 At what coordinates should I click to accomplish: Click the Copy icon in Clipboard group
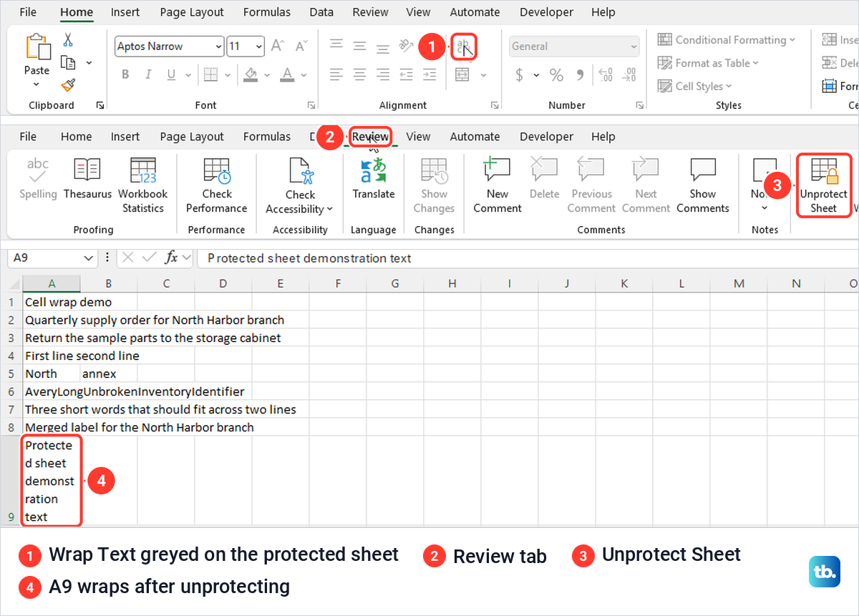click(68, 63)
